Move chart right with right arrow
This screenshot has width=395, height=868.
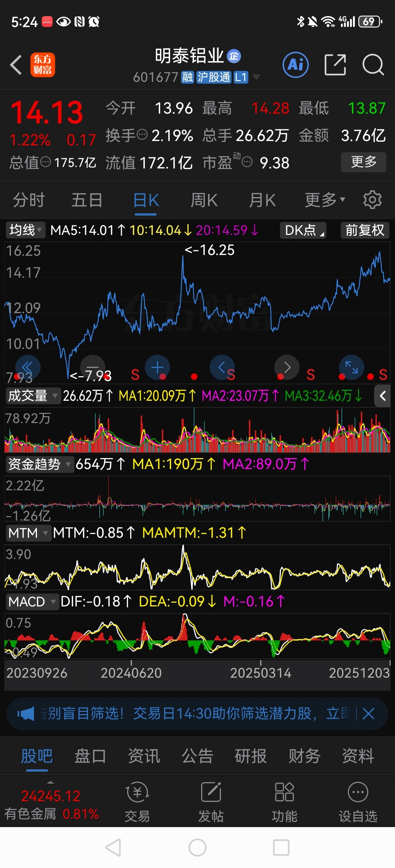point(287,367)
